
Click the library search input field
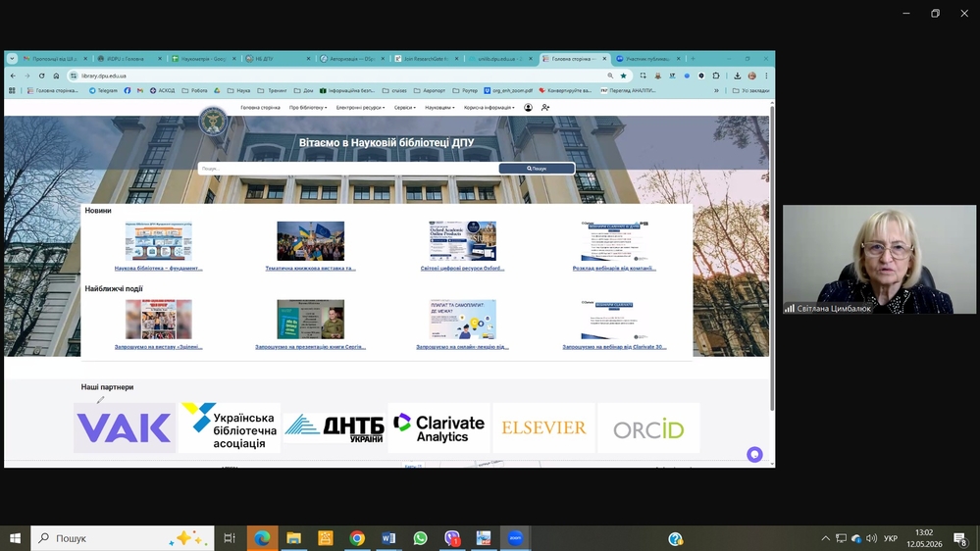coord(348,168)
